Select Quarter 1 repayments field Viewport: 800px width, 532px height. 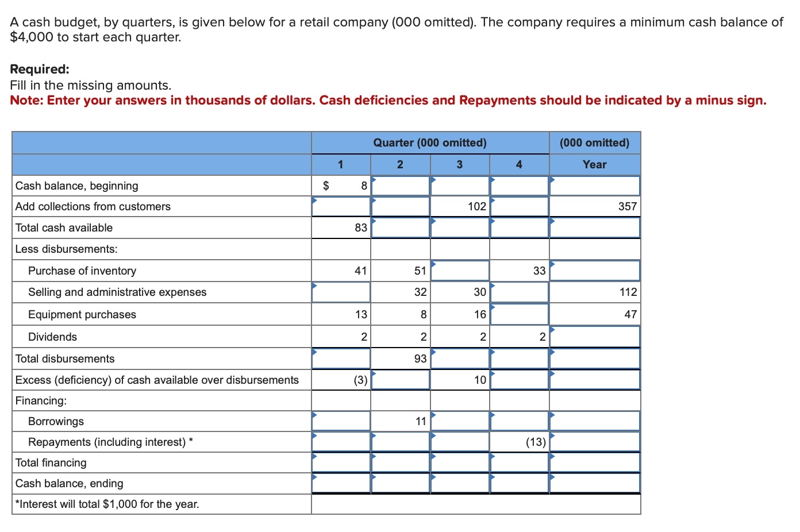[341, 442]
